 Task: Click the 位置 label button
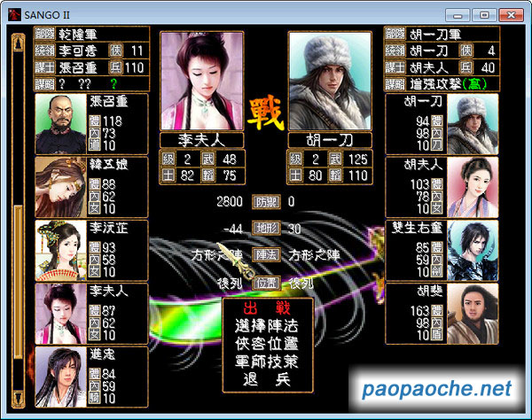[266, 284]
